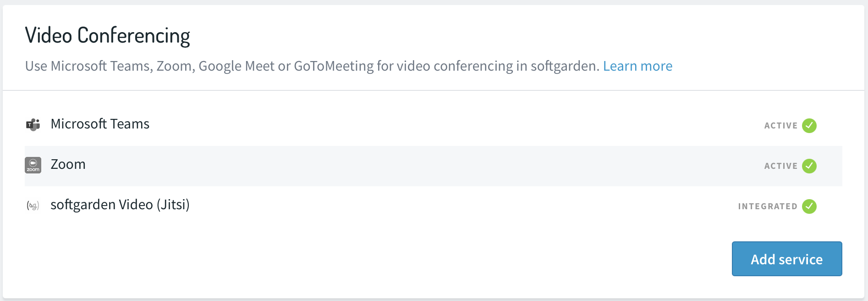868x301 pixels.
Task: Click the softgarden Video Jitsi icon
Action: [33, 206]
